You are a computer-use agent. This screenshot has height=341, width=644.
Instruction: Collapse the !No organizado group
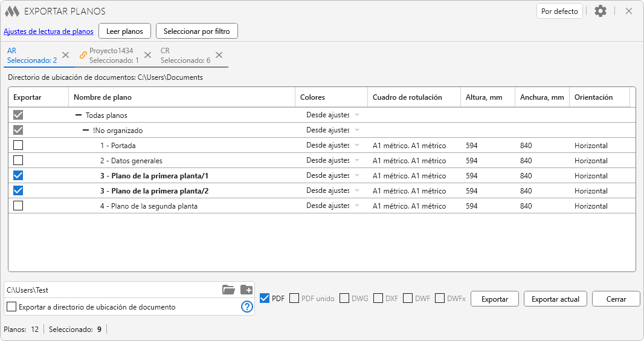point(86,130)
